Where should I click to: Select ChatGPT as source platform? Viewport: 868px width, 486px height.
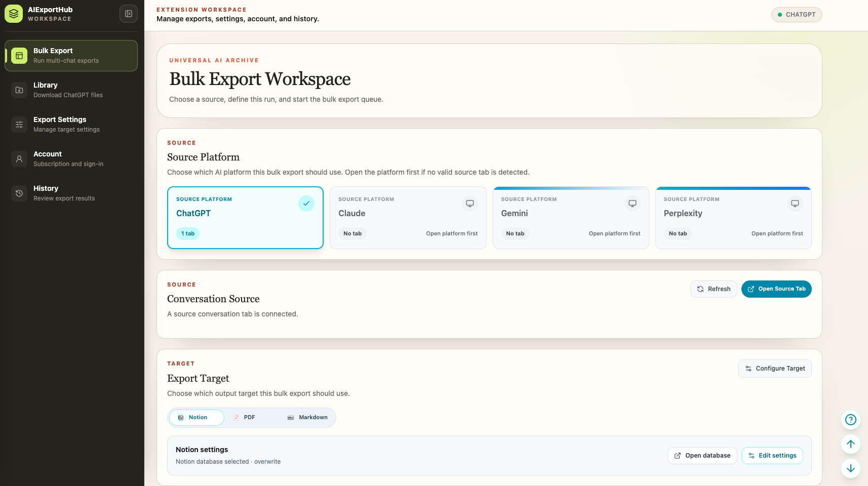coord(245,218)
